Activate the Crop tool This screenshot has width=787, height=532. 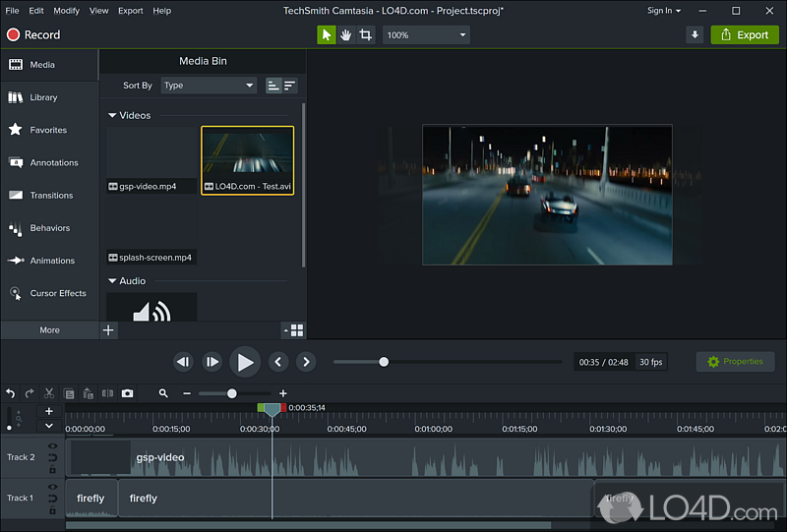coord(366,35)
